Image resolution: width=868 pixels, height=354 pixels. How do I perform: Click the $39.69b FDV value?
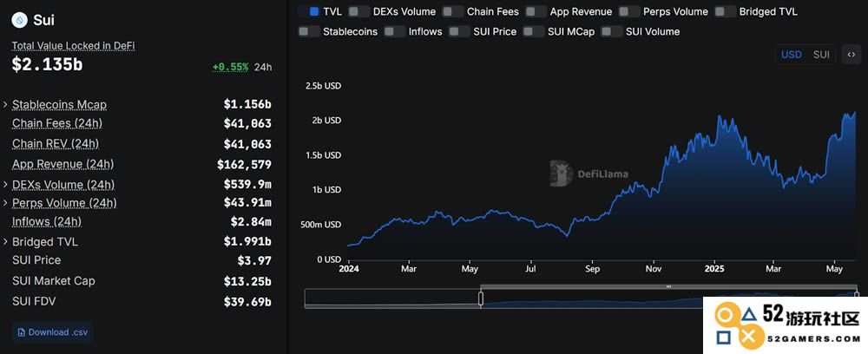(247, 302)
